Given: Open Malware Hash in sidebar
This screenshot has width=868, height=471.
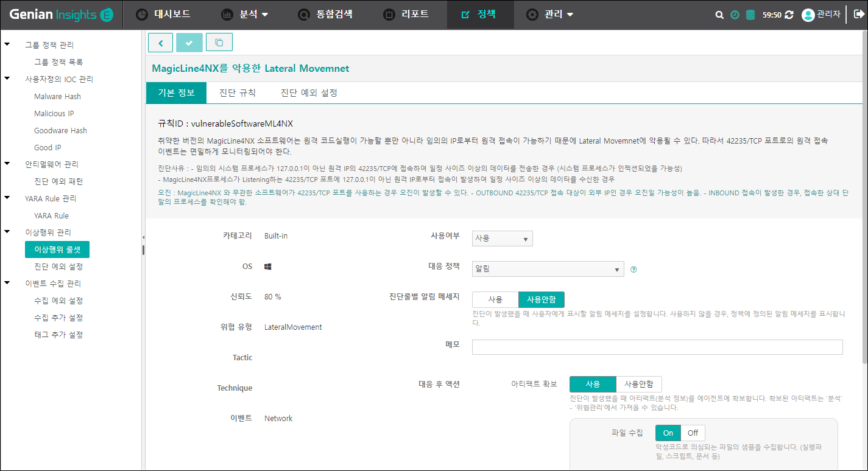Looking at the screenshot, I should tap(57, 96).
